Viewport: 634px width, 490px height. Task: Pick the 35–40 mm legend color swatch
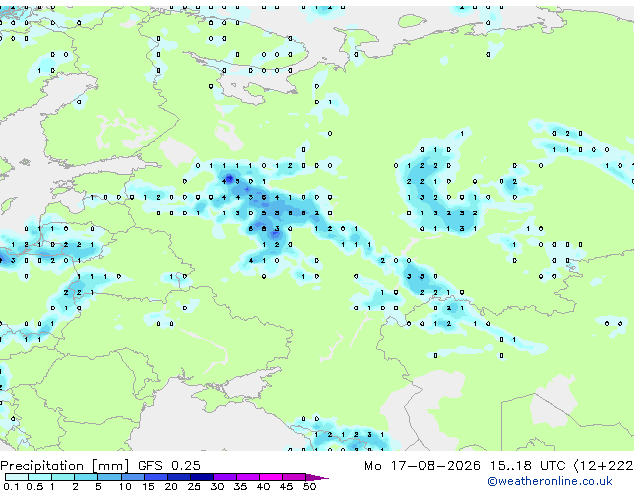coord(247,477)
